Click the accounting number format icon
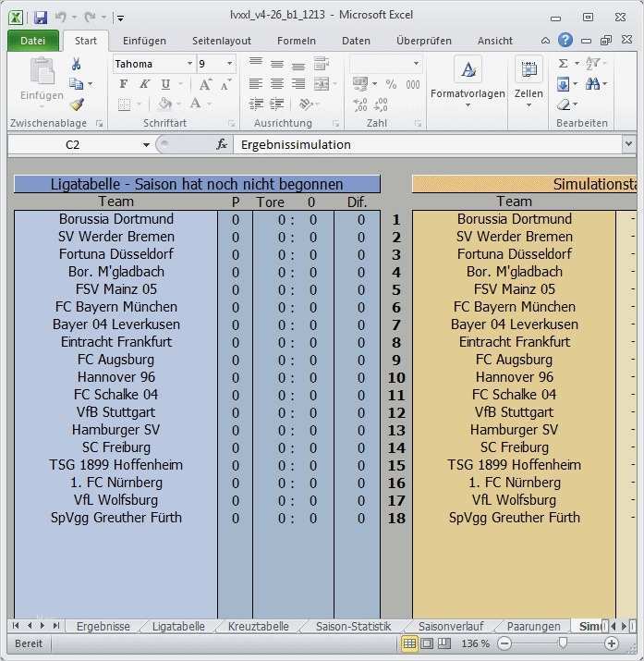The width and height of the screenshot is (644, 661). pyautogui.click(x=360, y=83)
